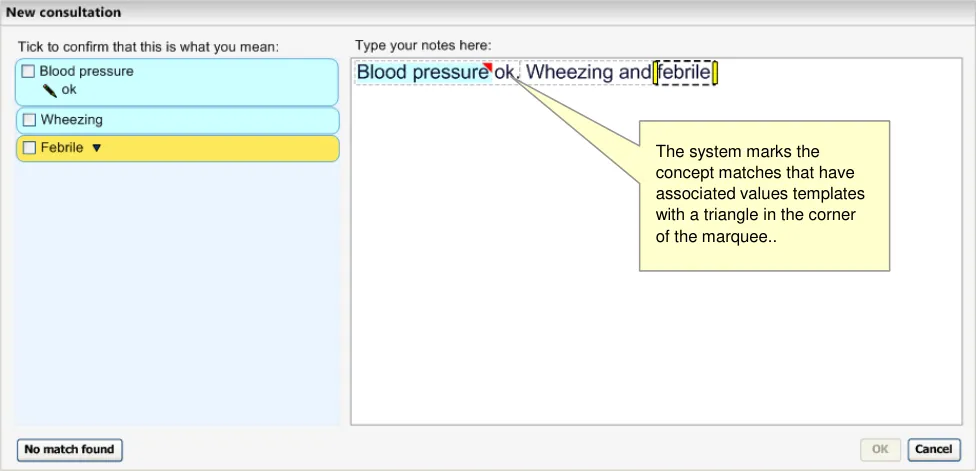Click highlighted Blood pressure text in notes
Image resolution: width=976 pixels, height=471 pixels.
click(x=420, y=73)
